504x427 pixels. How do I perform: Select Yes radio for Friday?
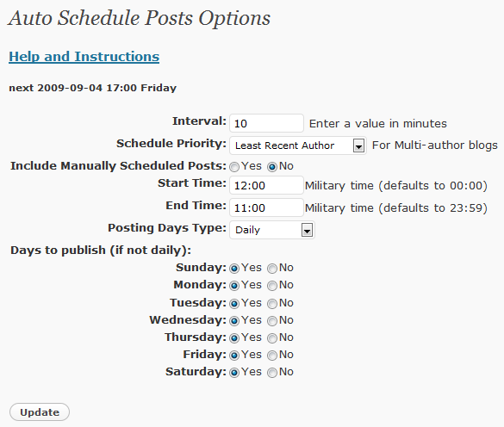[234, 356]
